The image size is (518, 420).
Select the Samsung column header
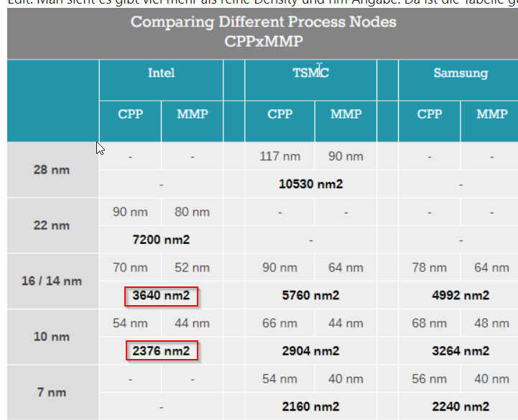point(461,73)
